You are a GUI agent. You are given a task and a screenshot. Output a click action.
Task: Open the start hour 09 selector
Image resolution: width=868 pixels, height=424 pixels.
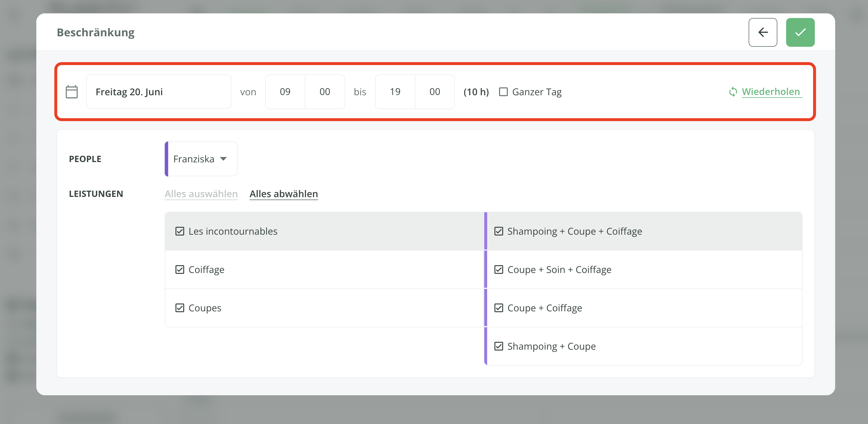point(285,91)
